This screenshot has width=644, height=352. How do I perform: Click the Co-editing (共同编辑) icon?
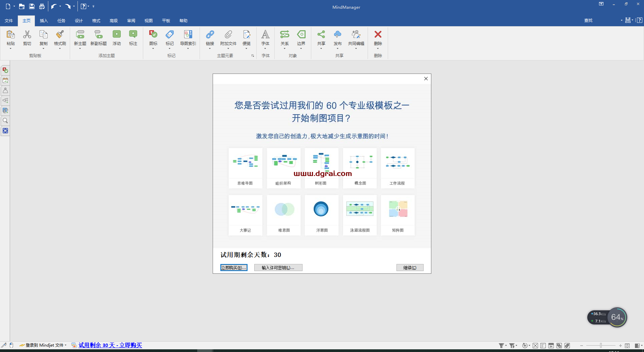tap(356, 34)
